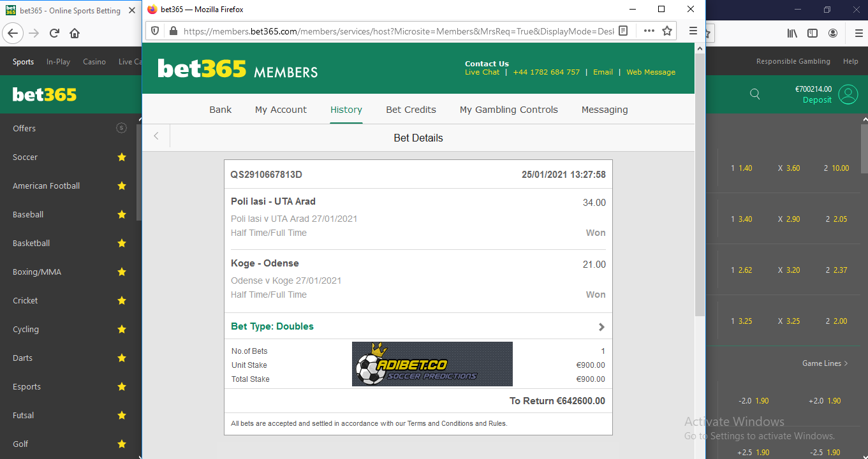Open the user account avatar icon

pos(848,94)
